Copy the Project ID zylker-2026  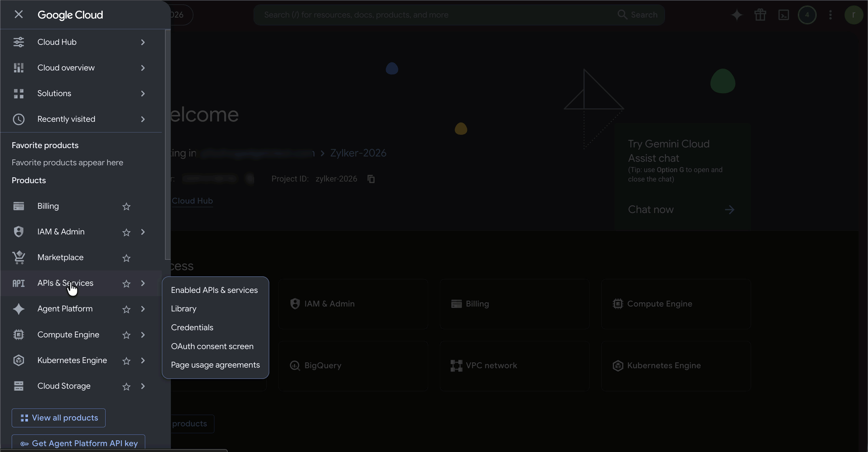pos(371,179)
